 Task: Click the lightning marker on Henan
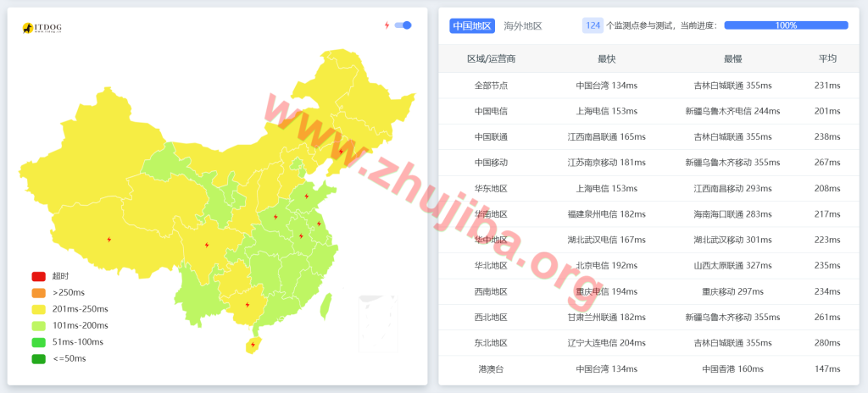click(x=275, y=217)
